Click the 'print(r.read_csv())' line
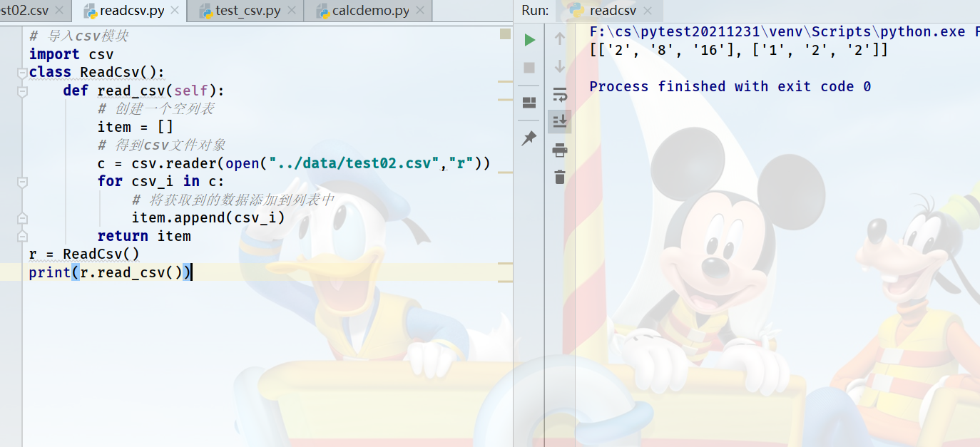 (110, 272)
